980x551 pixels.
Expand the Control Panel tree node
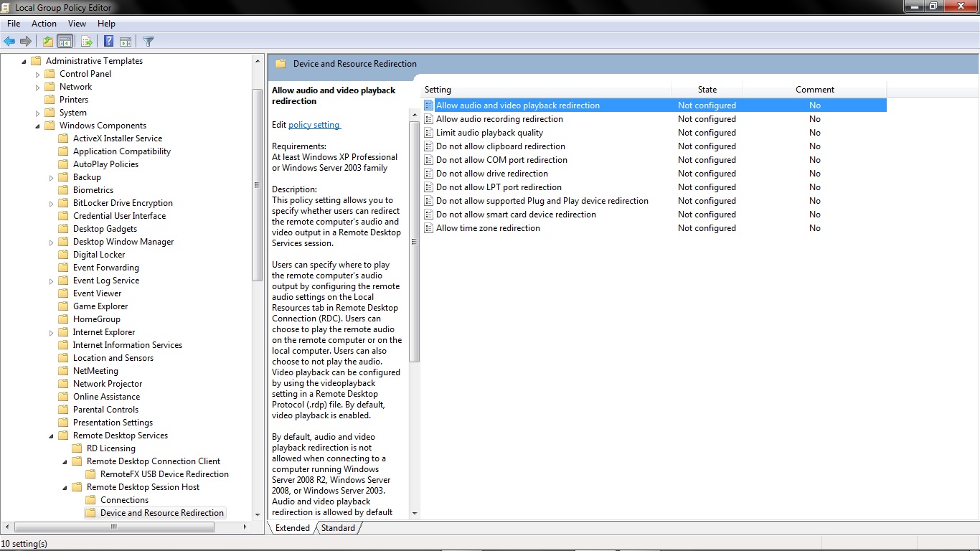[37, 74]
